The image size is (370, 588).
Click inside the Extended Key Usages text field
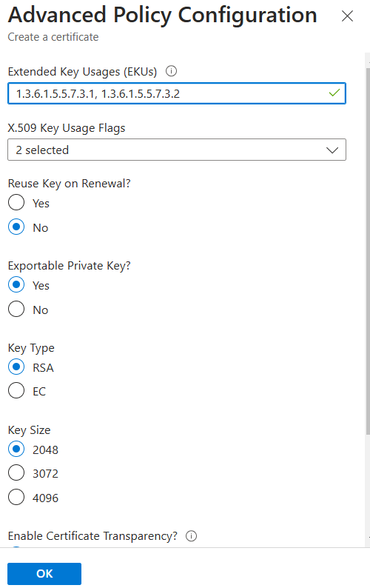point(177,93)
